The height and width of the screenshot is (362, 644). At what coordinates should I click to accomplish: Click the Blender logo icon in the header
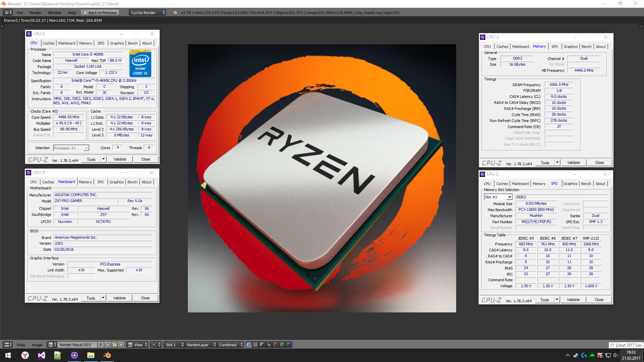click(175, 12)
